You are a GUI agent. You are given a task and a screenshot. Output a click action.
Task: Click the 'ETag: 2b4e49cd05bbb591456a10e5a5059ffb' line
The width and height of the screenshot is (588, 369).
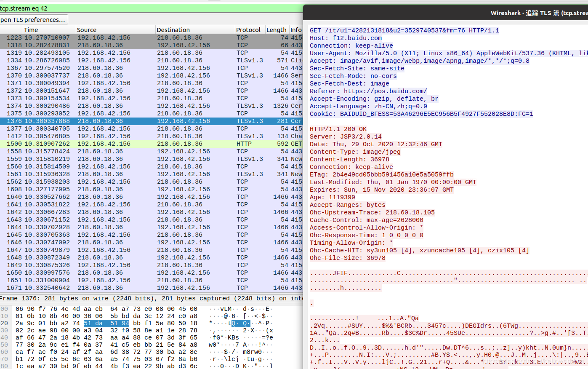click(382, 174)
